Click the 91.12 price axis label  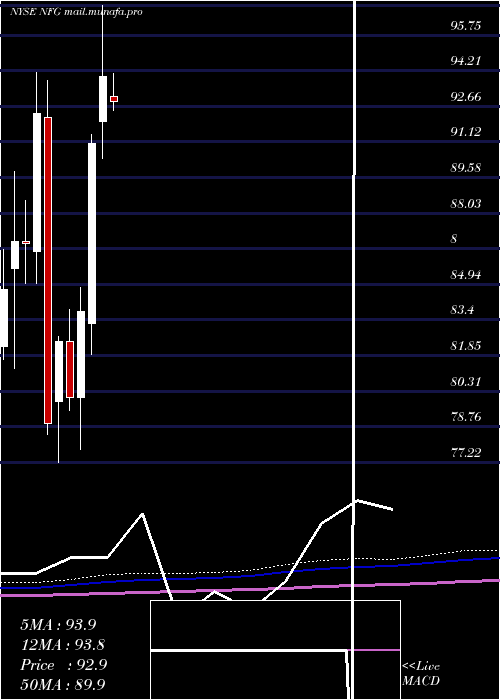tap(466, 132)
